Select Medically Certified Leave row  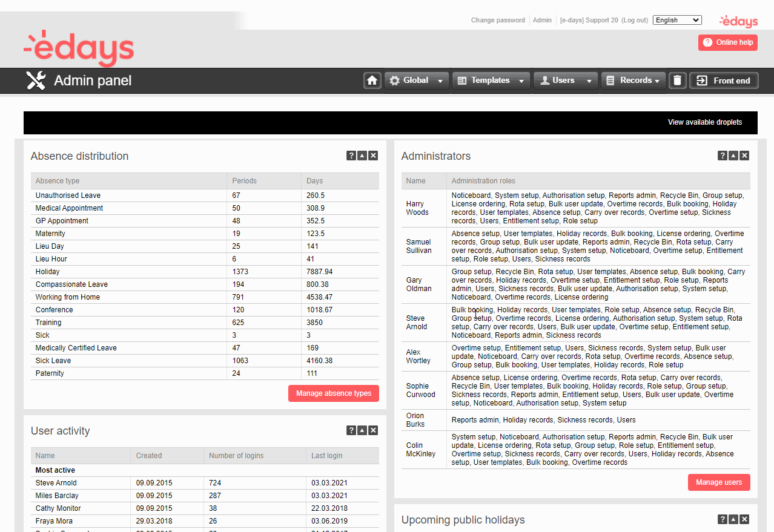(x=205, y=348)
